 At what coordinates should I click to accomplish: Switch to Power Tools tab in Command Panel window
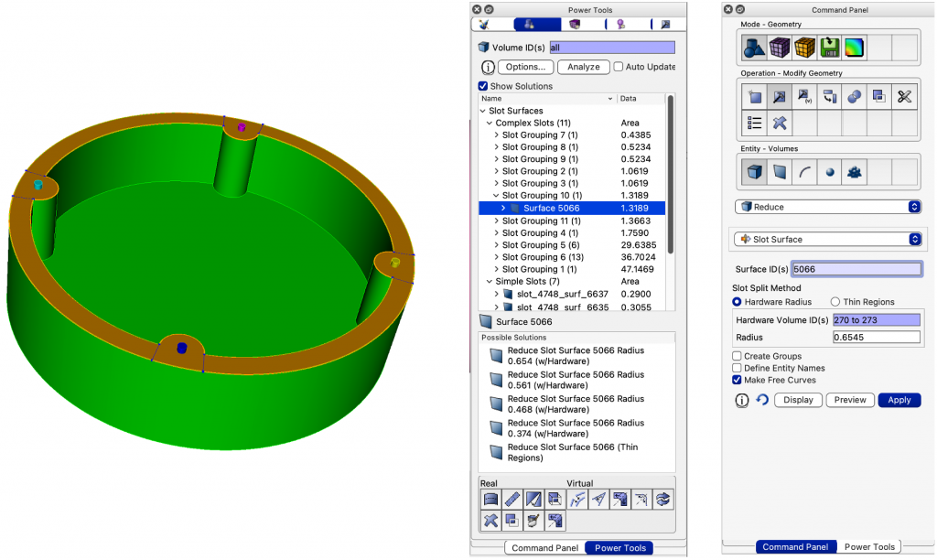tap(869, 547)
